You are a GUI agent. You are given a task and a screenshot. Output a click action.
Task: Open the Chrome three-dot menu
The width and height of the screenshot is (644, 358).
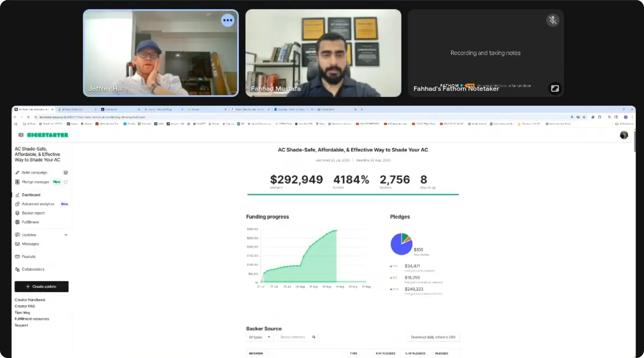coord(632,117)
